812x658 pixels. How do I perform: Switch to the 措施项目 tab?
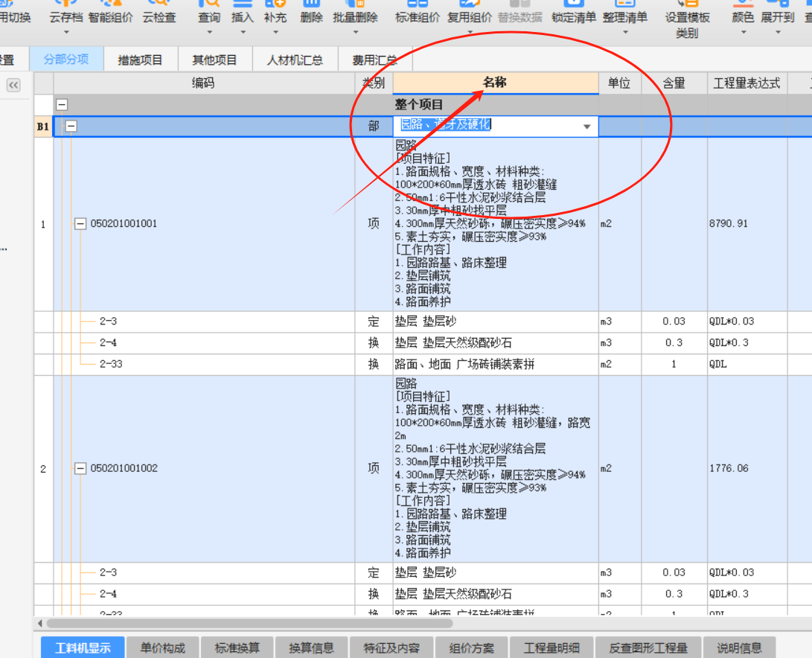[x=141, y=60]
